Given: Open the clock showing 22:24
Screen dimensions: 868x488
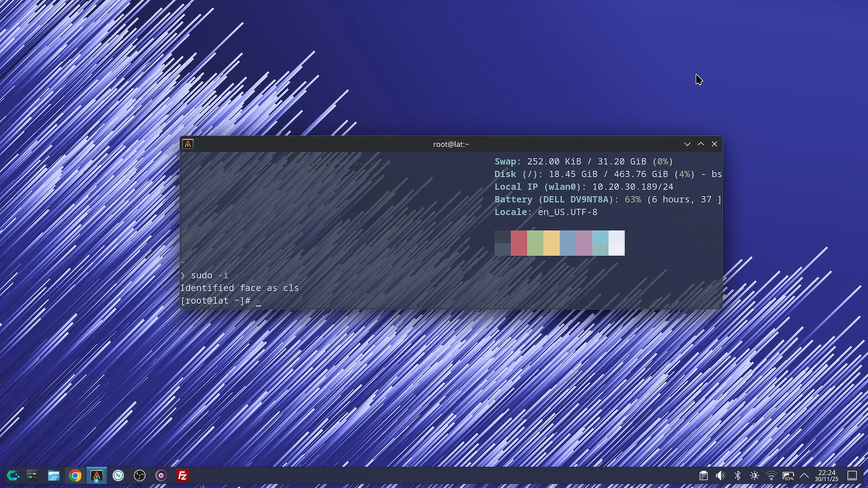Looking at the screenshot, I should 827,476.
